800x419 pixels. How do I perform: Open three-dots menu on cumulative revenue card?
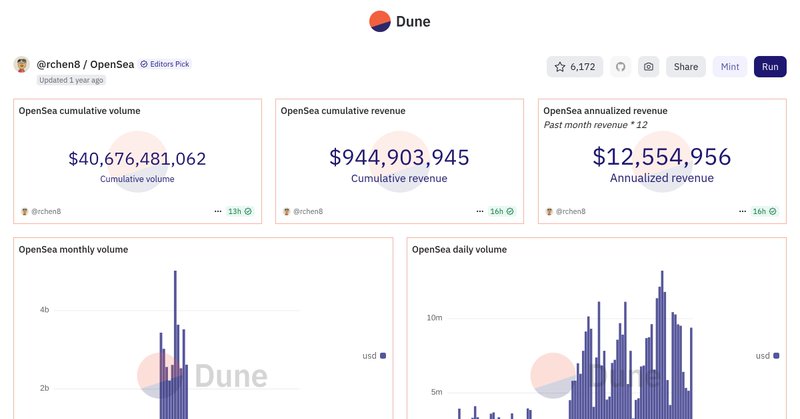coord(480,211)
